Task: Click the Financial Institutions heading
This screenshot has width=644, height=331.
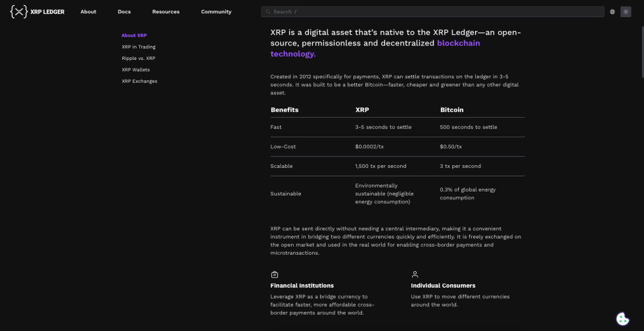Action: [302, 286]
